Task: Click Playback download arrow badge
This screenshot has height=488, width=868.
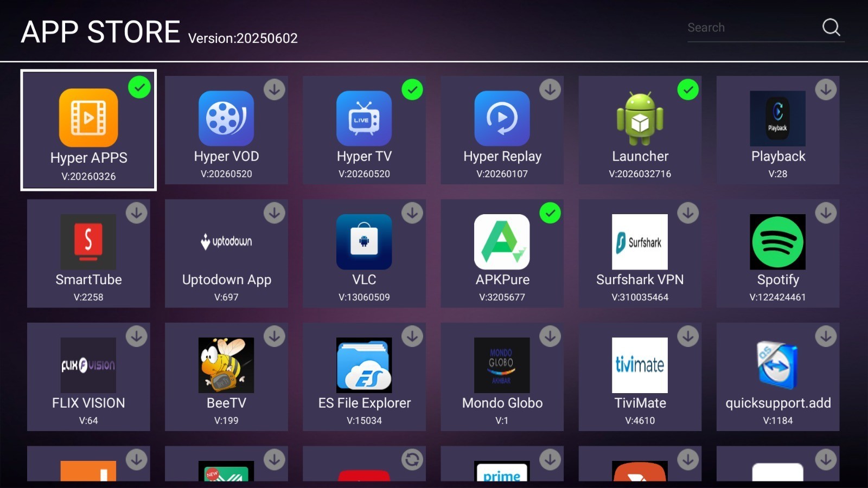Action: pyautogui.click(x=826, y=89)
